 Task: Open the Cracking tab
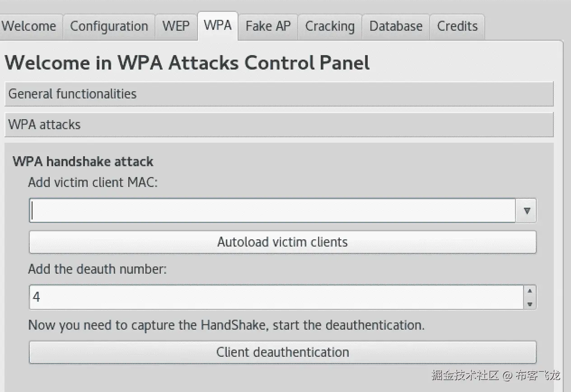(330, 26)
